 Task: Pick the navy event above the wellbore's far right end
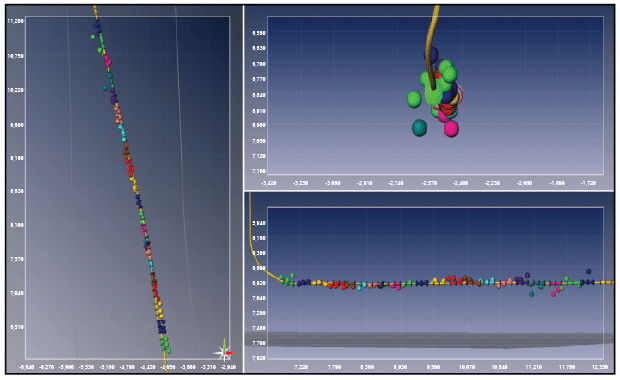click(x=589, y=271)
